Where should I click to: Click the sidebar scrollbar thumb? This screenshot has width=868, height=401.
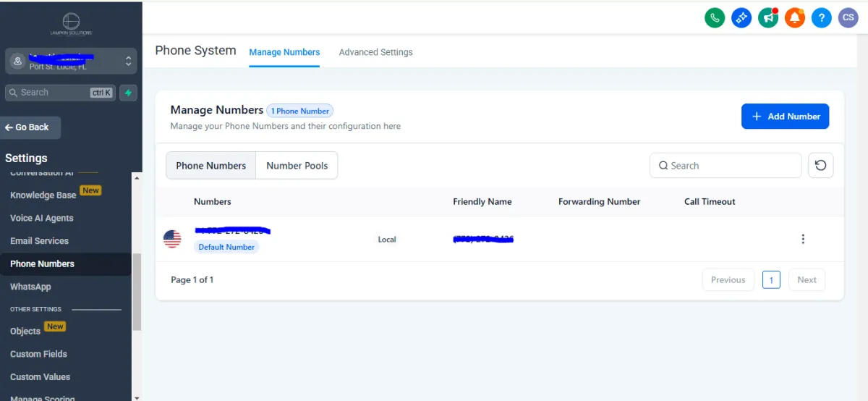coord(137,291)
